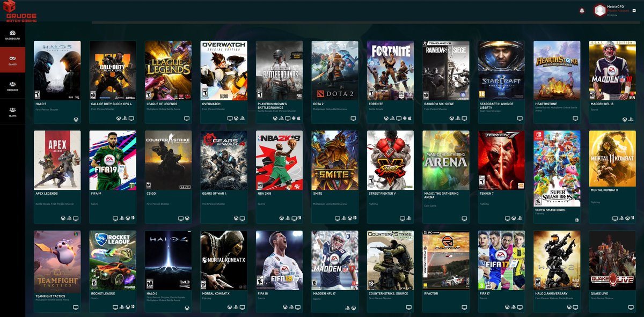Click the Nintendo Switch icon on FIFA 19
Image resolution: width=644 pixels, height=317 pixels.
point(133,219)
